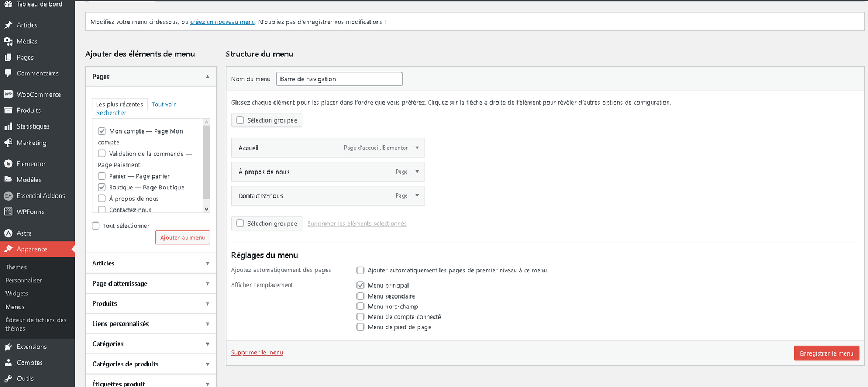Viewport: 868px width, 387px height.
Task: Open Éditeur de fichiers des thèmes
Action: click(x=36, y=324)
